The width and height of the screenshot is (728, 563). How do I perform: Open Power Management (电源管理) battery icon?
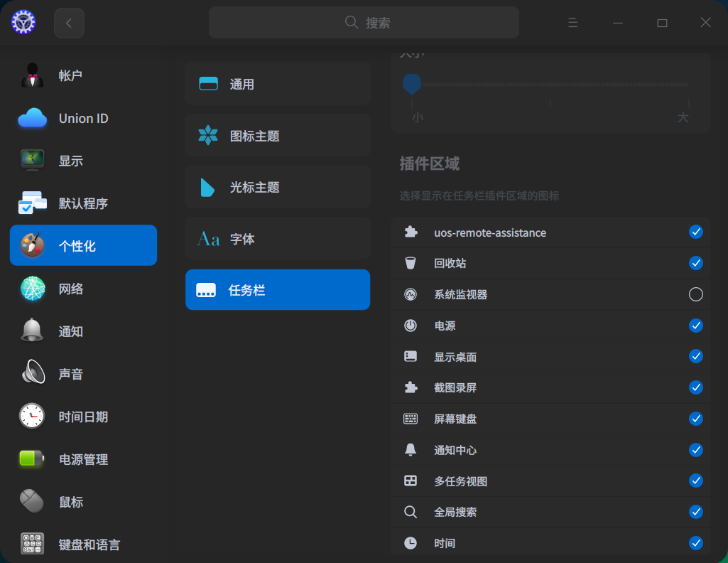point(32,459)
